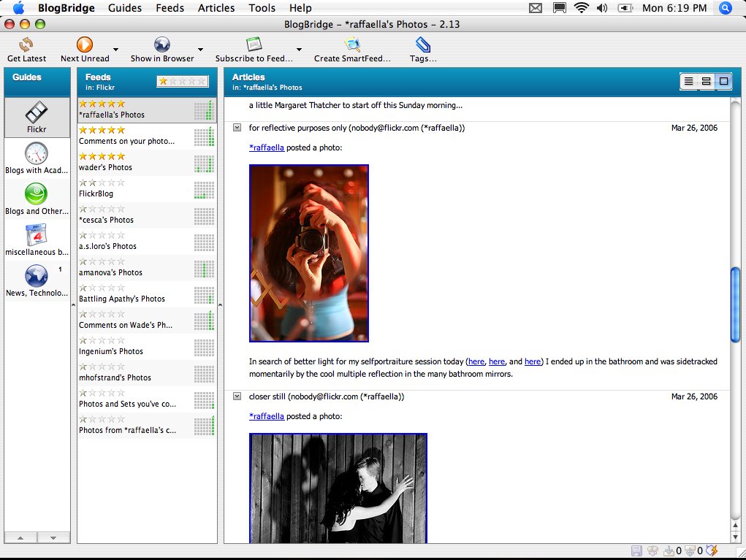Open the Help menu
746x560 pixels.
300,8
